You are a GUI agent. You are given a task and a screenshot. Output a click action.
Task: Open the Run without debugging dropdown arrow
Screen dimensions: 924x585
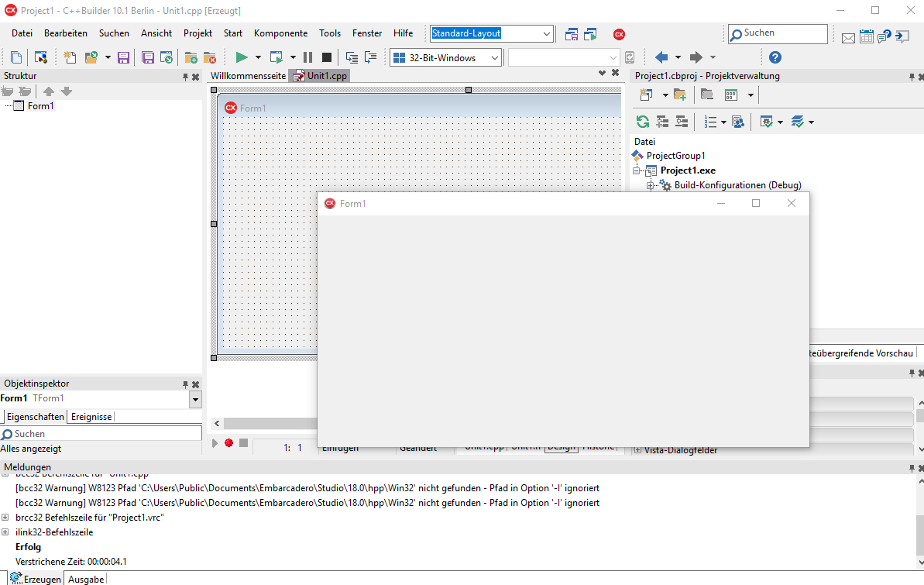click(293, 57)
